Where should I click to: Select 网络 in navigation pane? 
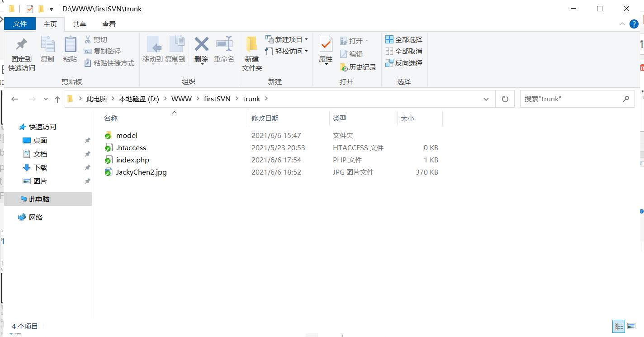pos(36,218)
